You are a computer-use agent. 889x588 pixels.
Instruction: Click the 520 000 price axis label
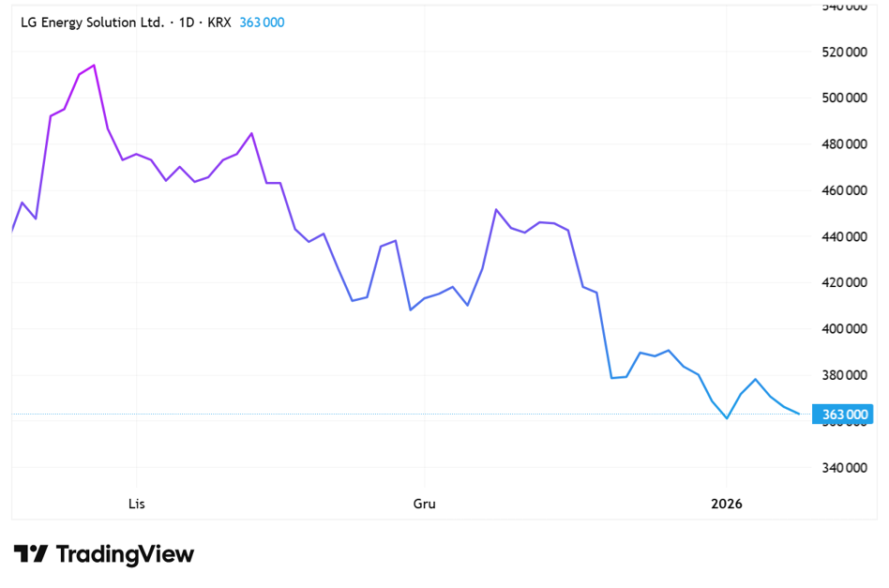point(843,52)
